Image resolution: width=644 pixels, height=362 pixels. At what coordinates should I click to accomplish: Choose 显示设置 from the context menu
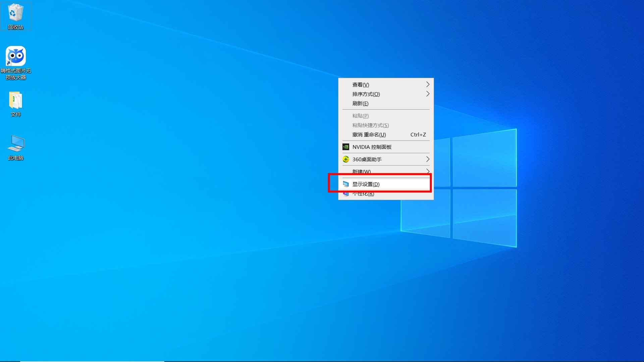[x=366, y=184]
